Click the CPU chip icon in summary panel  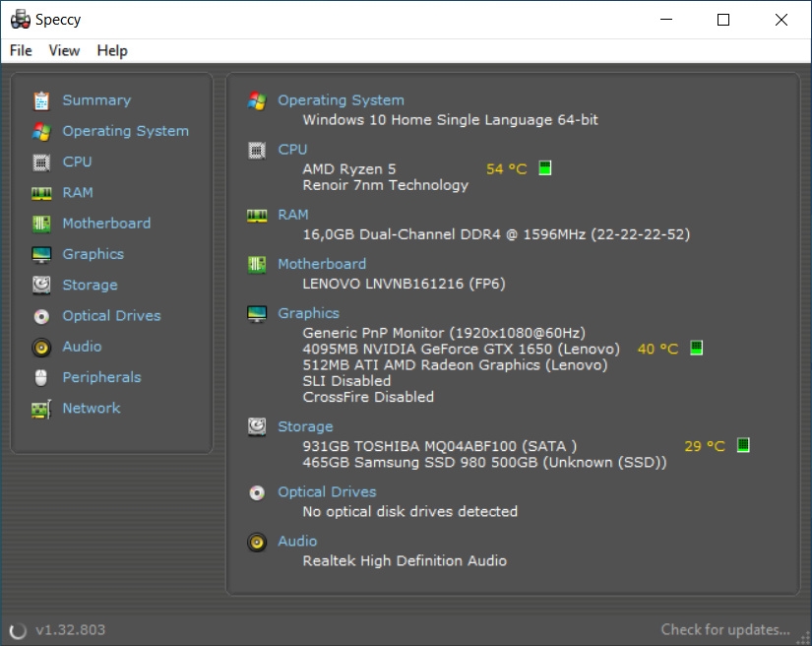[x=257, y=151]
